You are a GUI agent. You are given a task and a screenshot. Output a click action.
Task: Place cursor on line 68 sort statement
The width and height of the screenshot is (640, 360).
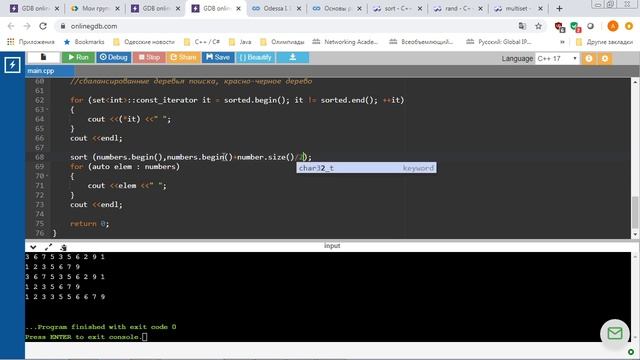191,157
